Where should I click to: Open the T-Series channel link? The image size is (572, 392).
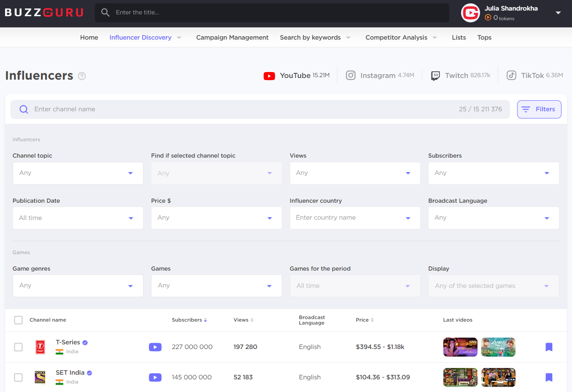[x=68, y=342]
